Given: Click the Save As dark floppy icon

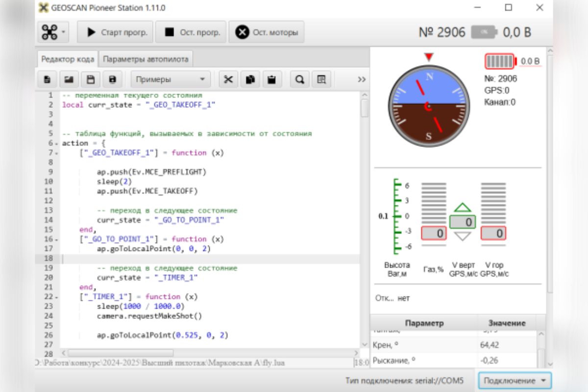Looking at the screenshot, I should [113, 79].
